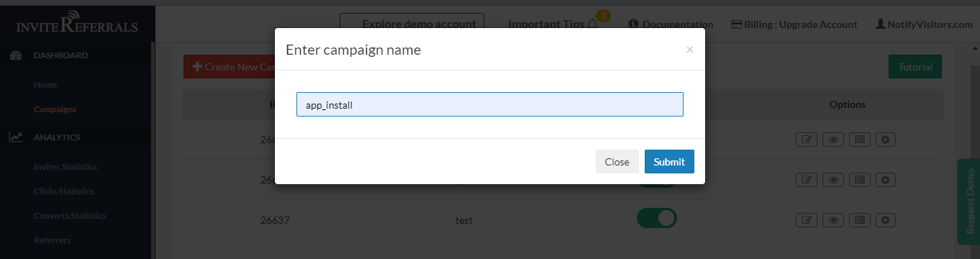Click the eye icon in the second campaign row
The image size is (980, 259).
click(x=833, y=179)
